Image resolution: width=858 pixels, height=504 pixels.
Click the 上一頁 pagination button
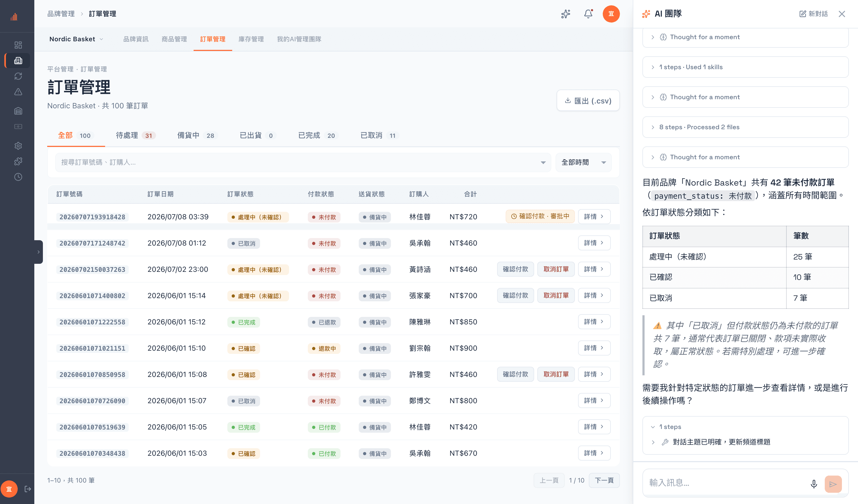[549, 480]
